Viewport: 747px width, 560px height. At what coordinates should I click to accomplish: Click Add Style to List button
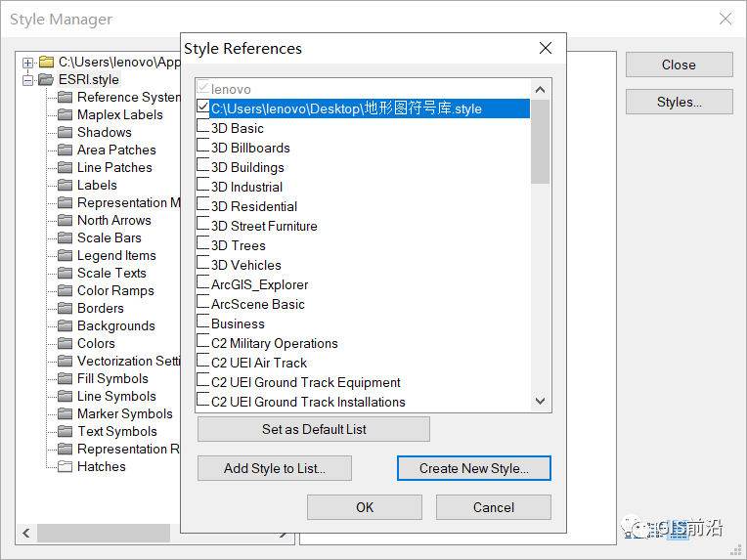coord(274,468)
